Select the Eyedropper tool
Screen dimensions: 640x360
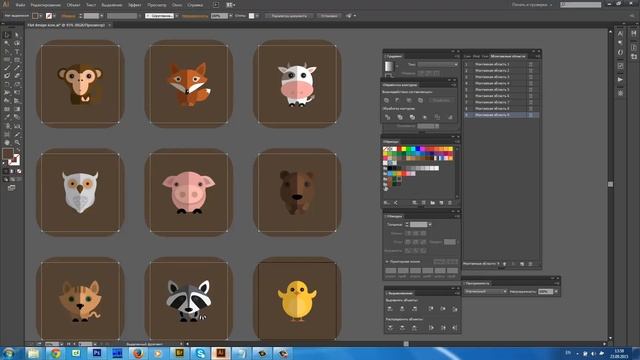point(7,117)
